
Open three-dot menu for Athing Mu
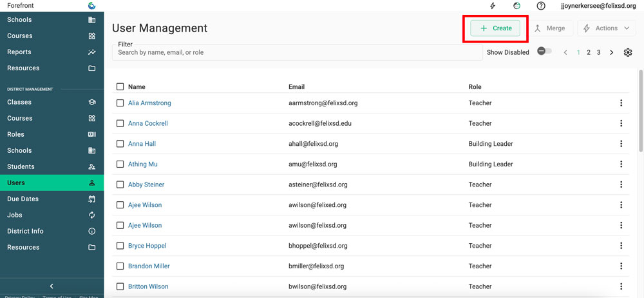click(621, 164)
